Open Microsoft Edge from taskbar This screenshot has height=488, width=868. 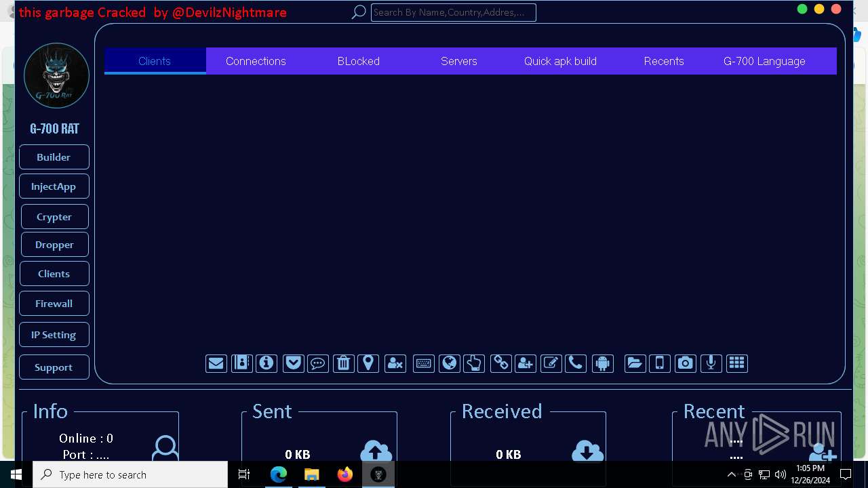(x=279, y=474)
